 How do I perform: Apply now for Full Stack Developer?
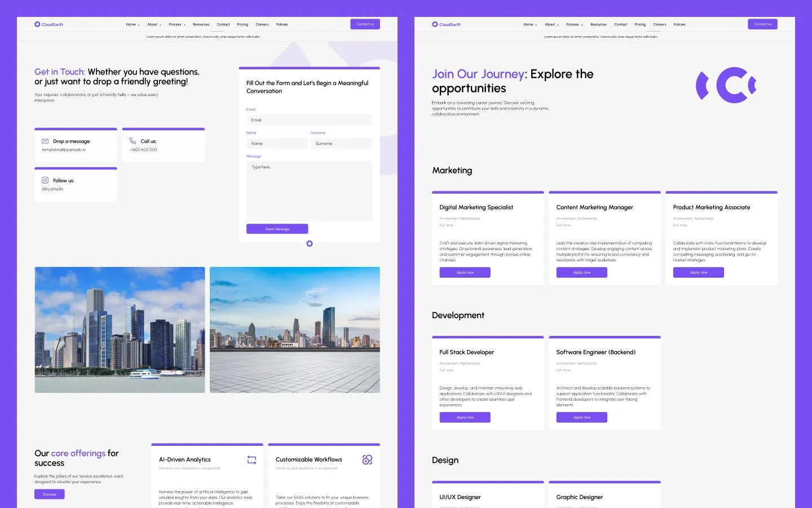(x=465, y=418)
